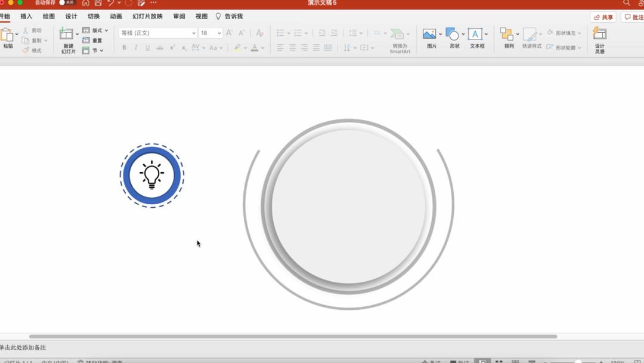
Task: Click the bulleted list icon
Action: (x=280, y=33)
